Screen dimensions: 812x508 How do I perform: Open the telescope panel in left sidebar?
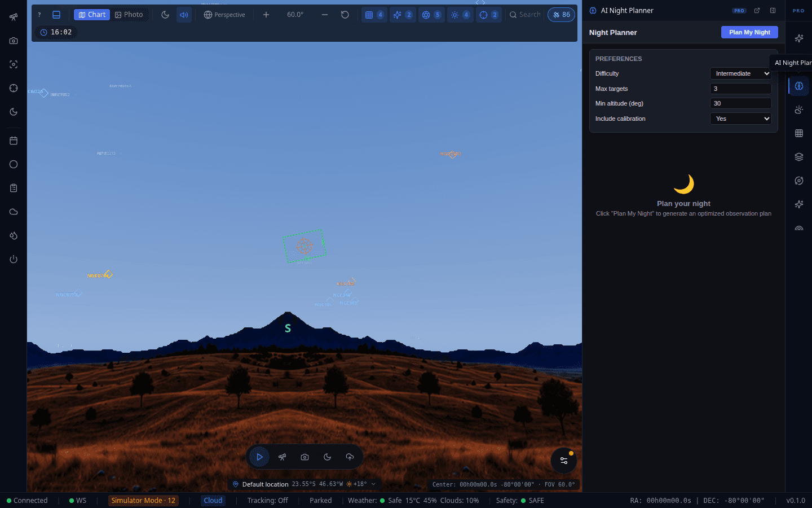pyautogui.click(x=14, y=17)
